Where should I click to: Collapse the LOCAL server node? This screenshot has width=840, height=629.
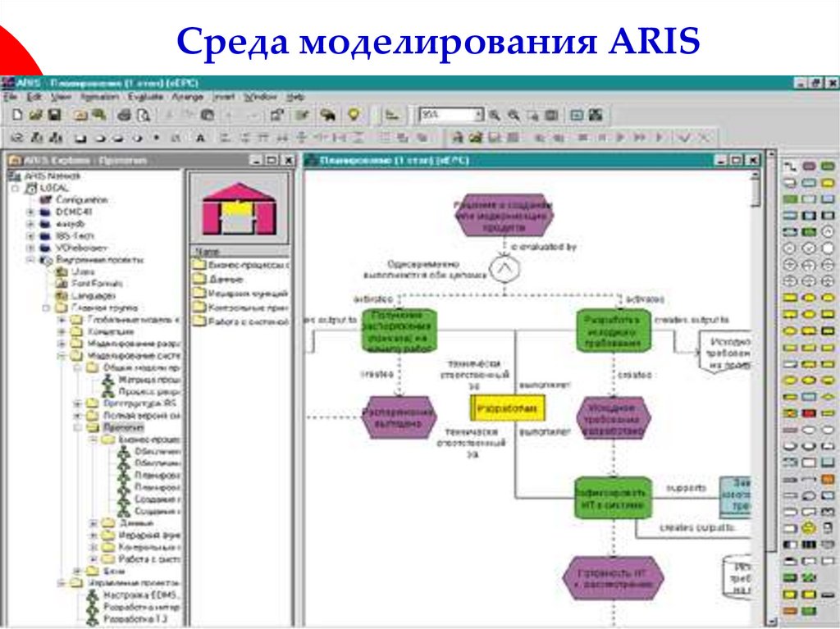(x=16, y=189)
